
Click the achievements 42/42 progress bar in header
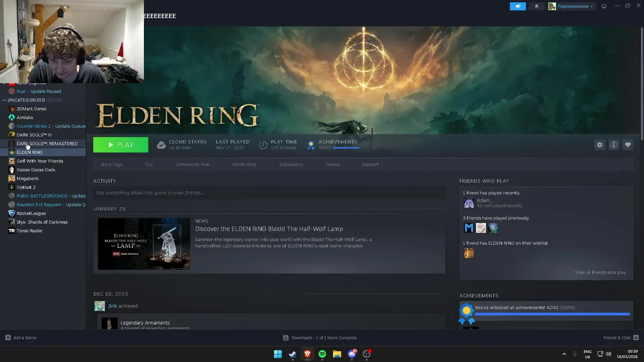click(346, 148)
